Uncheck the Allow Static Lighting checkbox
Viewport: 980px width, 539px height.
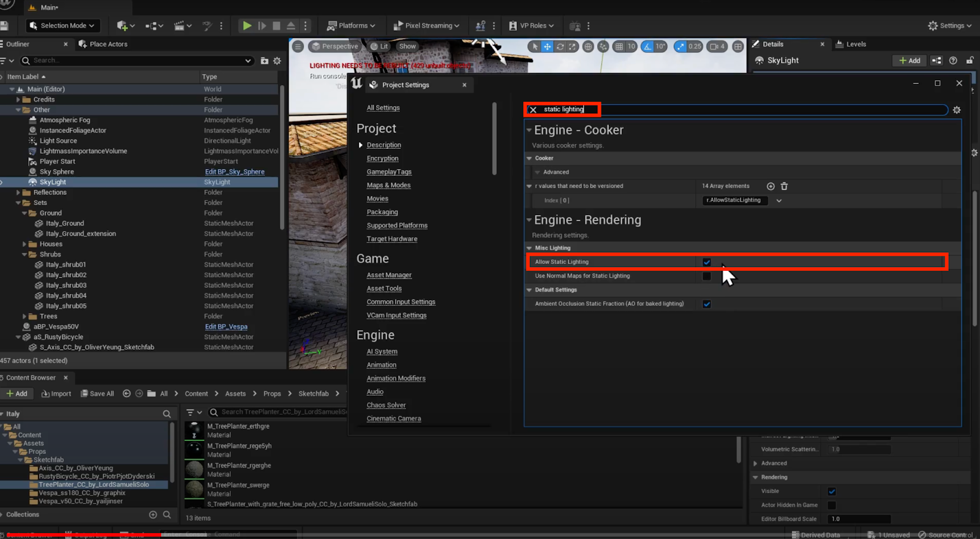point(707,262)
